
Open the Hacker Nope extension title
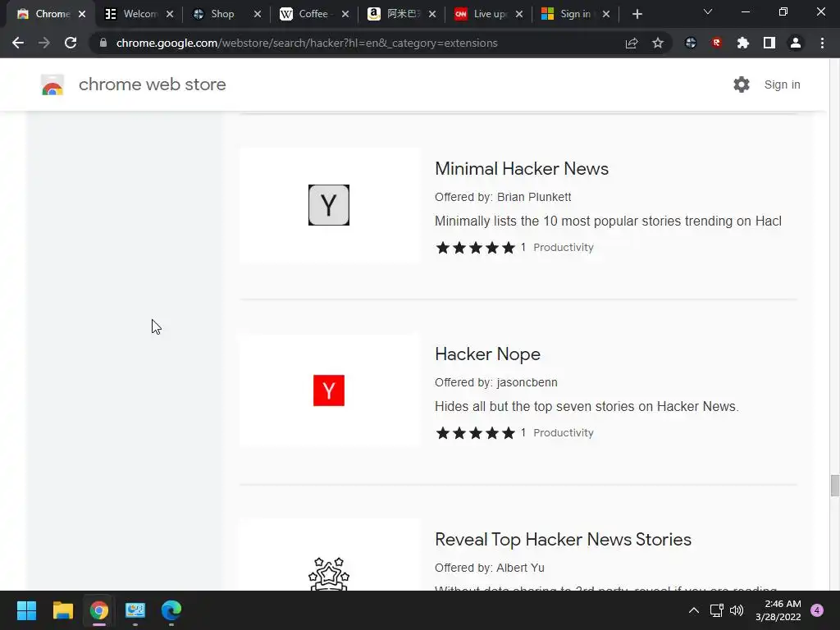pos(487,354)
